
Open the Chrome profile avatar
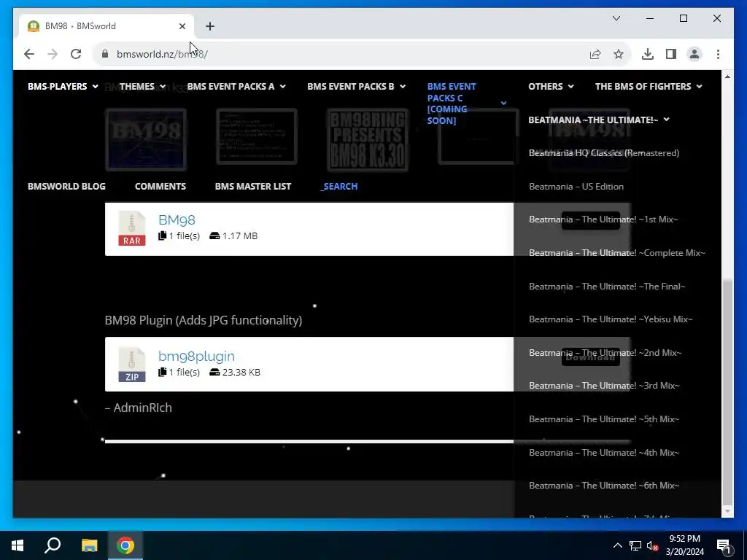tap(694, 54)
